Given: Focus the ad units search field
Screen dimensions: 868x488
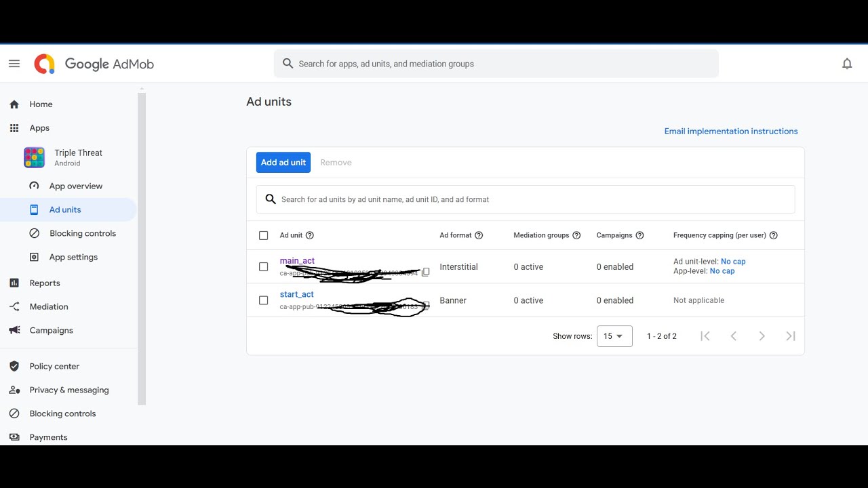Looking at the screenshot, I should 526,199.
